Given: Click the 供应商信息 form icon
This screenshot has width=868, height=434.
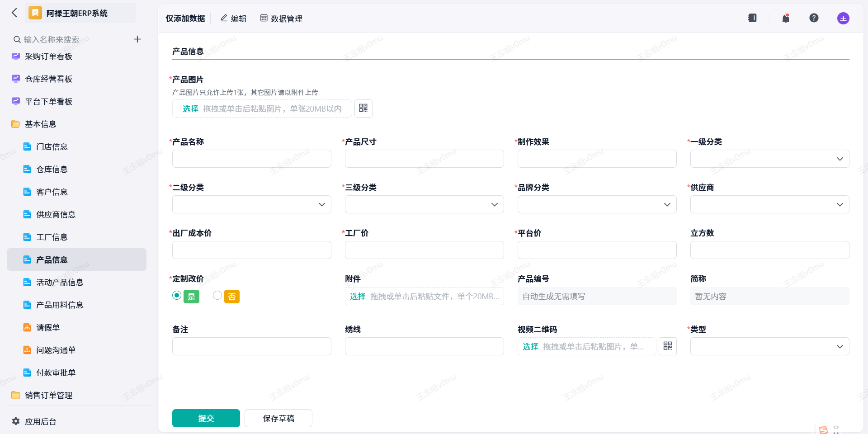Looking at the screenshot, I should tap(27, 214).
